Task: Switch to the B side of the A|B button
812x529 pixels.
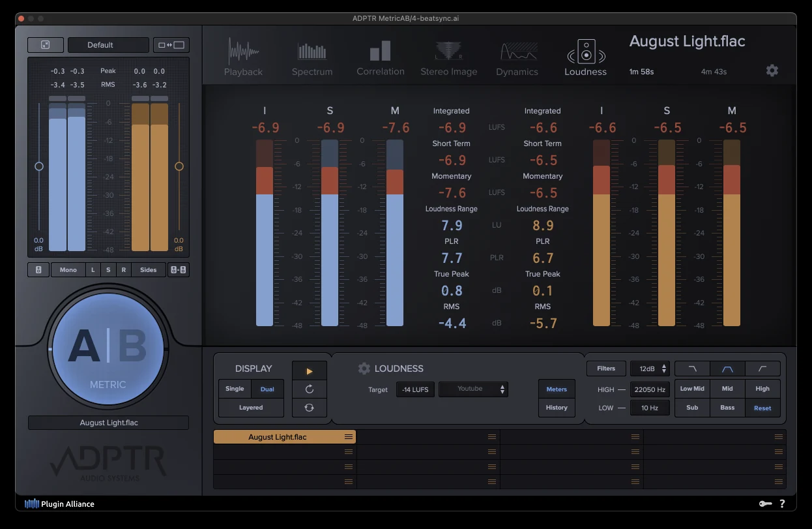Action: (134, 346)
